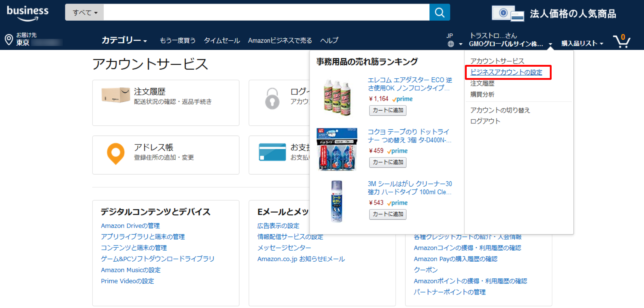The image size is (644, 308).
Task: Select アカウントの切り替え in account menu
Action: click(x=500, y=110)
